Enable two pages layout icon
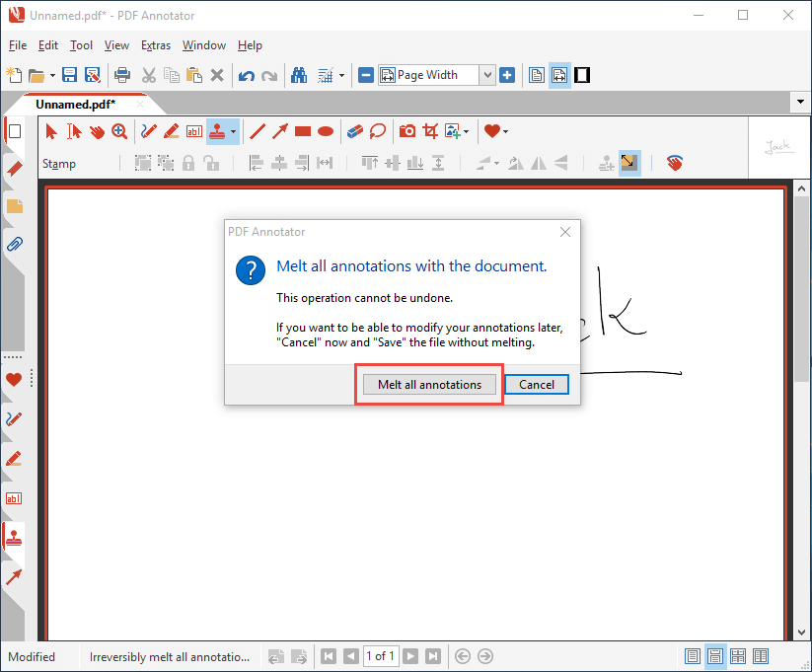This screenshot has height=672, width=812. click(x=761, y=656)
